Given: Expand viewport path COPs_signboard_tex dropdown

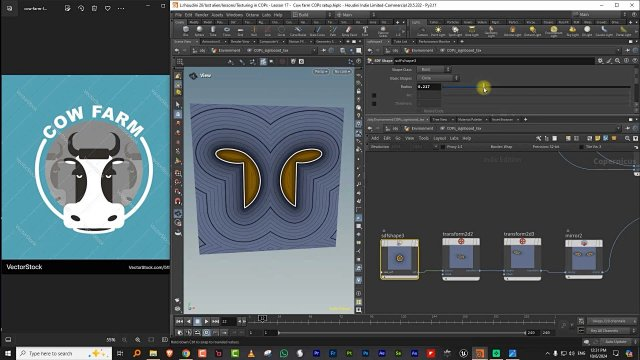Looking at the screenshot, I should click(314, 50).
